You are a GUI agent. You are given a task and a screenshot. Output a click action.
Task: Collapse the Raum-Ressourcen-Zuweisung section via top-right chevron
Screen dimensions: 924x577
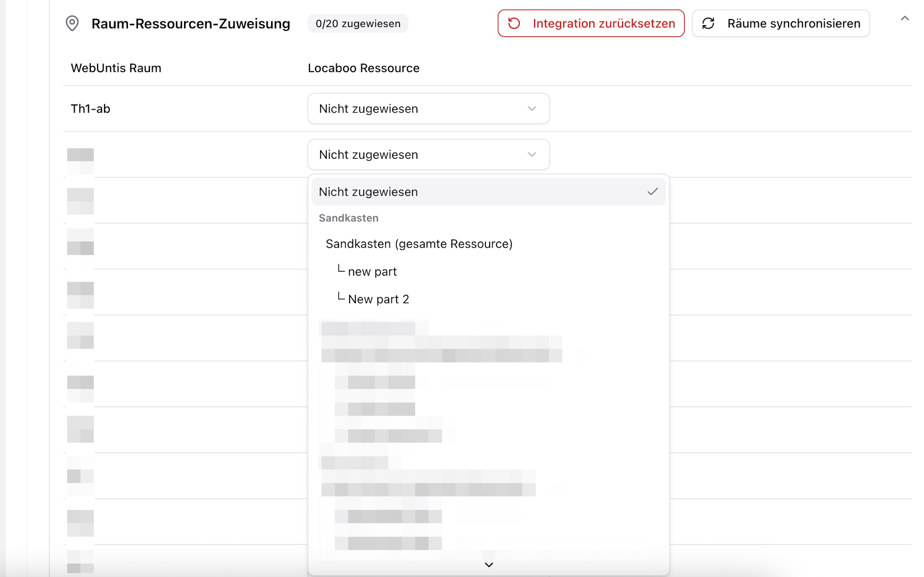905,19
